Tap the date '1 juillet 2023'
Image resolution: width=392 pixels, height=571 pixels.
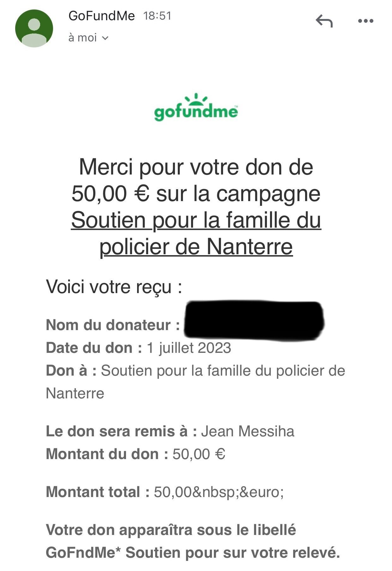click(189, 348)
